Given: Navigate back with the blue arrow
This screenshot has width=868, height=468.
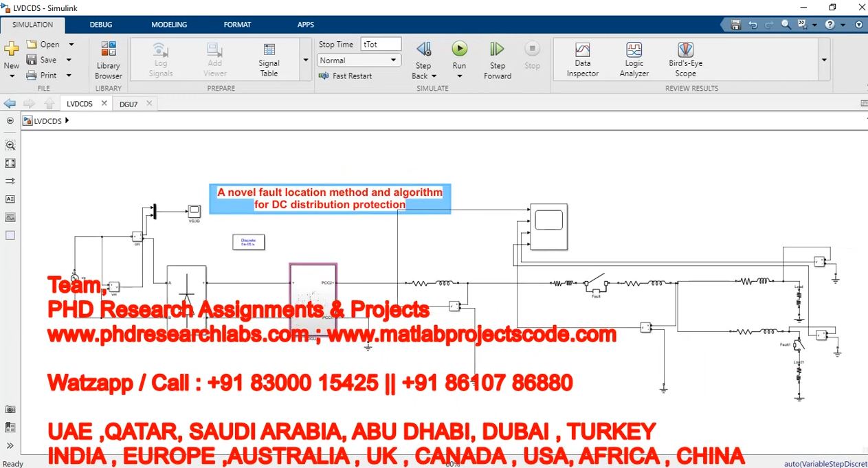Looking at the screenshot, I should 10,104.
